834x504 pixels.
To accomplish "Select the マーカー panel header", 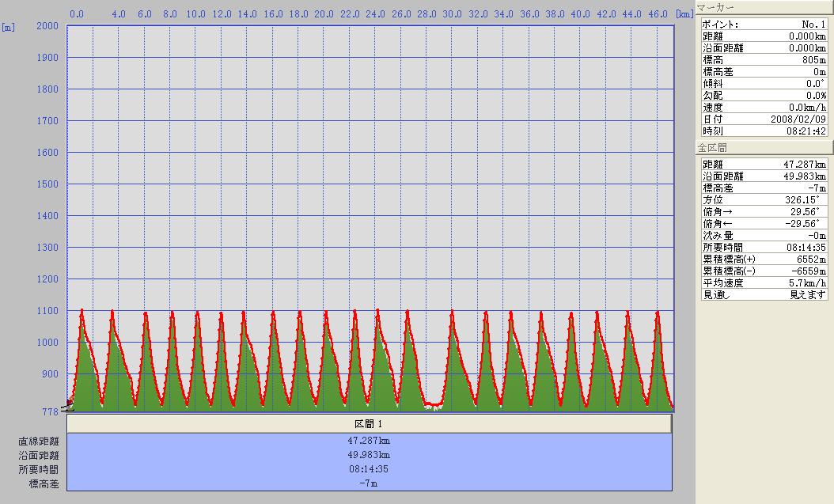I will [x=764, y=7].
